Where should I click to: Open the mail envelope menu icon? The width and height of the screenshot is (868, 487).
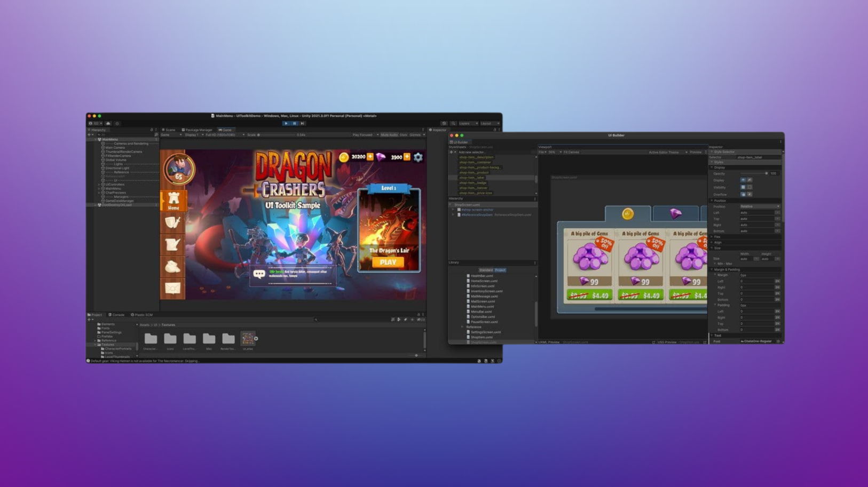173,289
